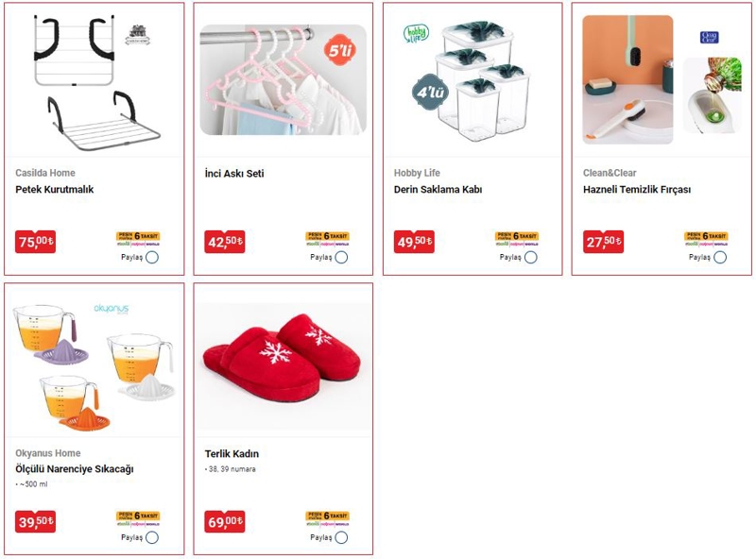The width and height of the screenshot is (756, 559).
Task: Click the Clean&Clear blue brand logo
Action: (x=710, y=37)
